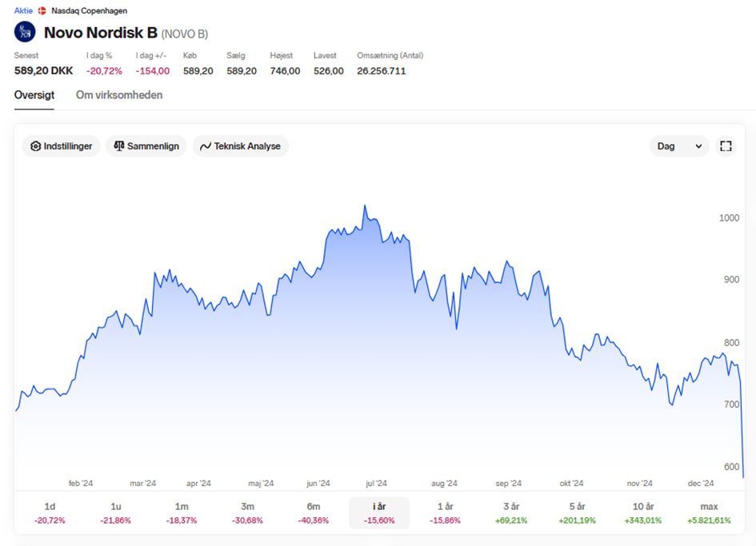Select the max time range
Image resolution: width=756 pixels, height=546 pixels.
710,512
